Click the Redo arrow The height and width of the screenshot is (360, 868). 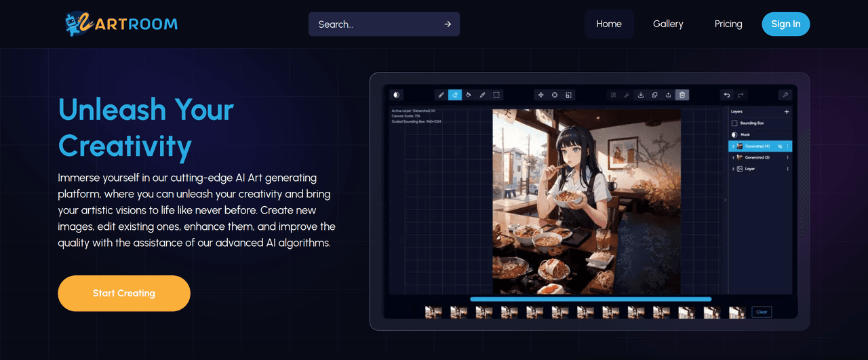(x=741, y=95)
